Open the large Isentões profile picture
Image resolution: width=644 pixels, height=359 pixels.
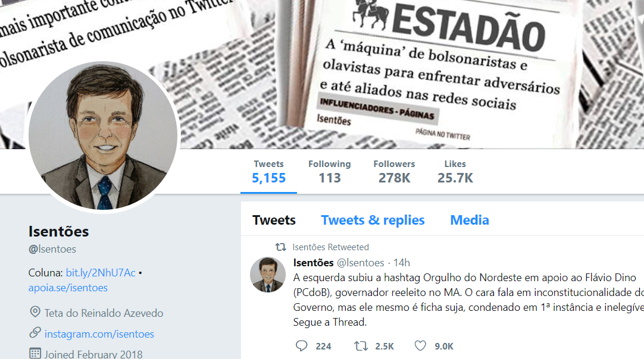[103, 136]
